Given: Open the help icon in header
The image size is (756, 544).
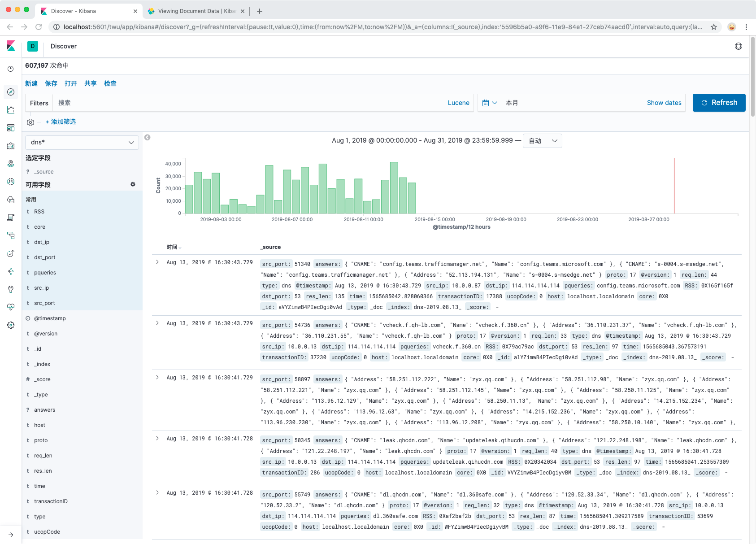Looking at the screenshot, I should (x=739, y=46).
